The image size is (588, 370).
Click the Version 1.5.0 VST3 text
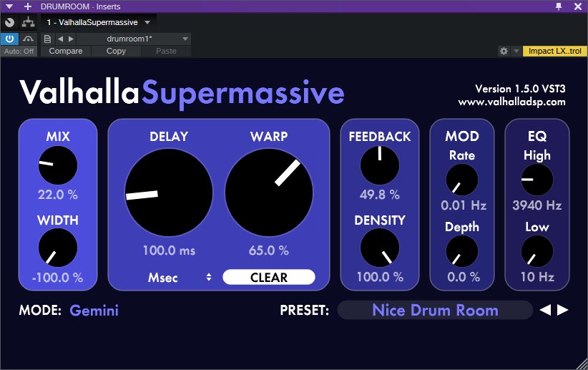coord(520,89)
